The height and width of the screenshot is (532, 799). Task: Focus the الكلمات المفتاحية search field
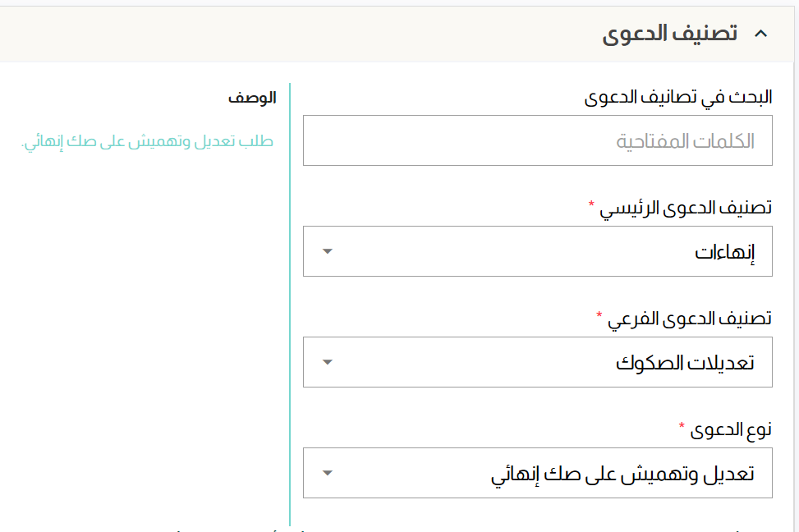click(538, 140)
